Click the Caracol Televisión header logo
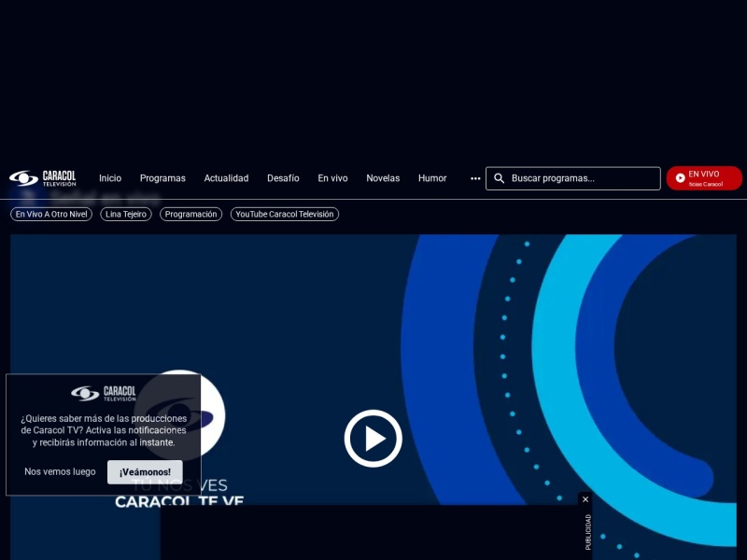This screenshot has width=747, height=560. click(42, 178)
